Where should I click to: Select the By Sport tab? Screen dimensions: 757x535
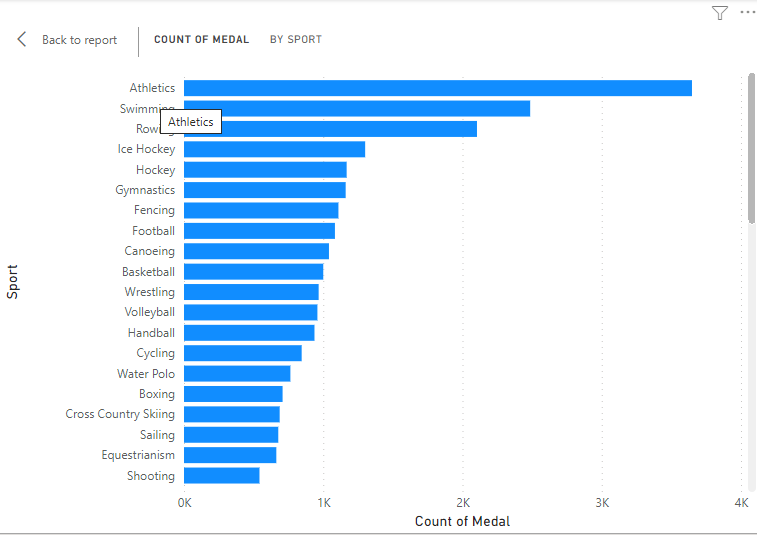[x=296, y=40]
